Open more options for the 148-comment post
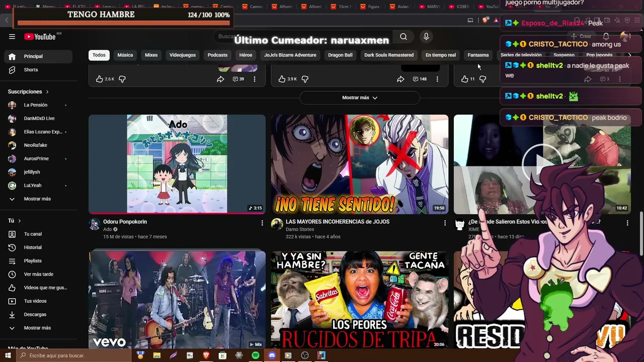 [437, 79]
